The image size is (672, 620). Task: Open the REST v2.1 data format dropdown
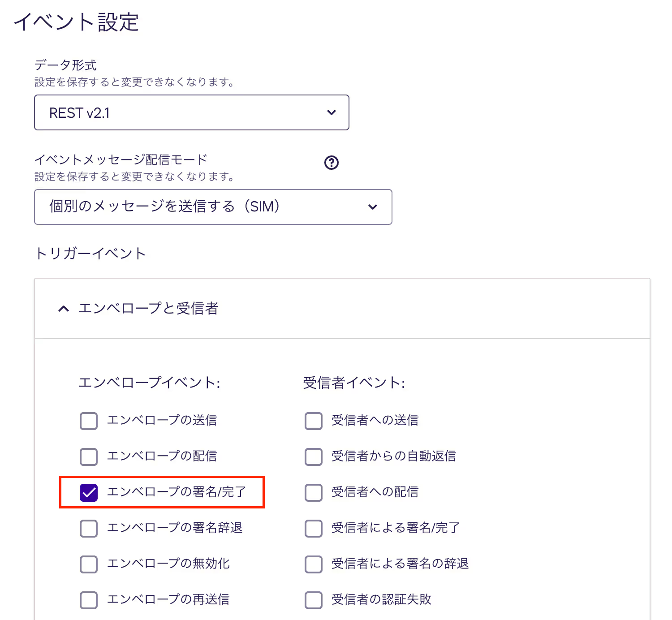click(x=191, y=112)
